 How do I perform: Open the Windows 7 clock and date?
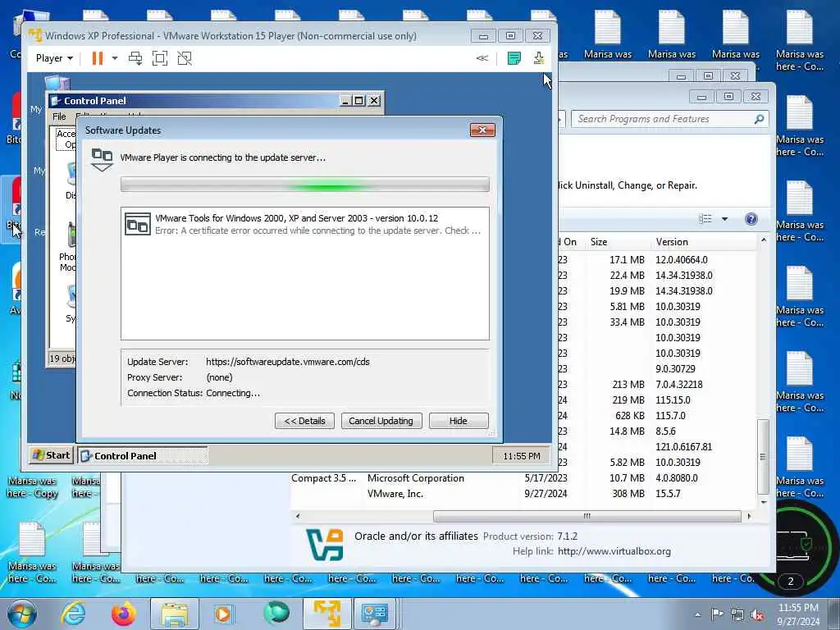click(798, 614)
